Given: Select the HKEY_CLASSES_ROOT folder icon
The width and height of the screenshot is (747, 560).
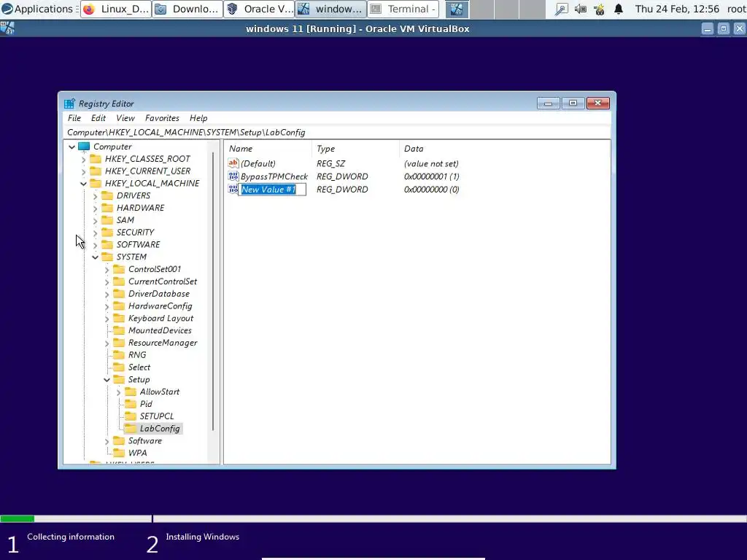Looking at the screenshot, I should tap(96, 158).
